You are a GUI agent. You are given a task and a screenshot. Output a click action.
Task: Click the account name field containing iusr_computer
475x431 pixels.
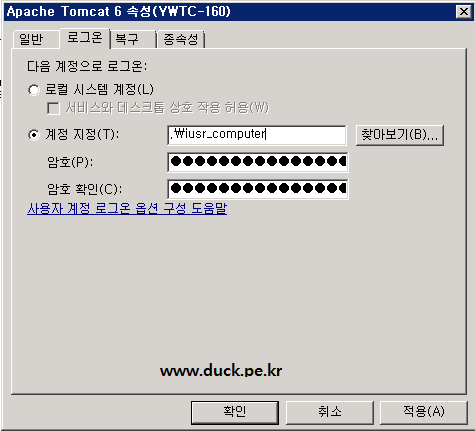[257, 135]
